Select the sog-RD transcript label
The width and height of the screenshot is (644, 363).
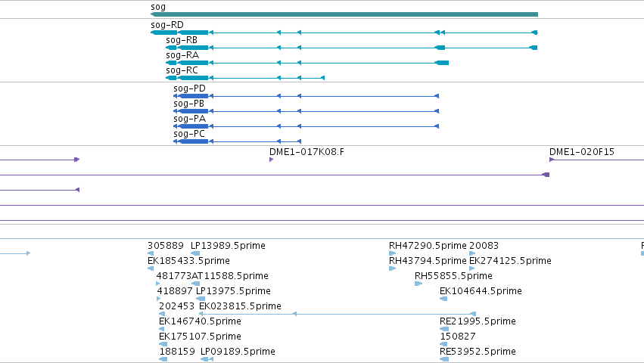[167, 25]
